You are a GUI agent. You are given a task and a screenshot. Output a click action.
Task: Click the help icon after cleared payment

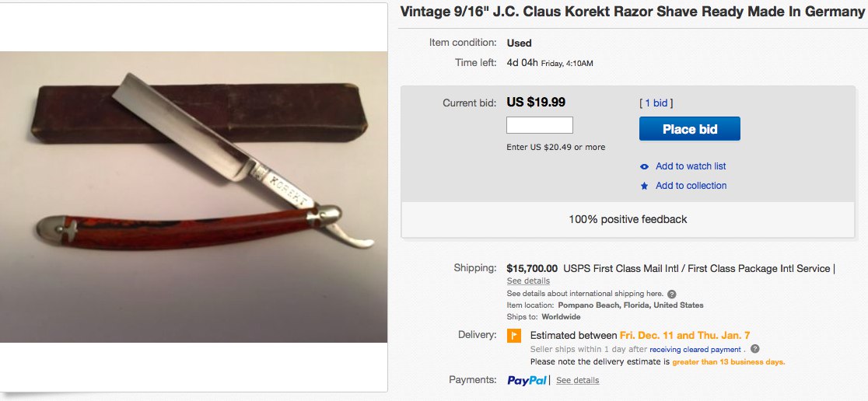click(x=755, y=350)
